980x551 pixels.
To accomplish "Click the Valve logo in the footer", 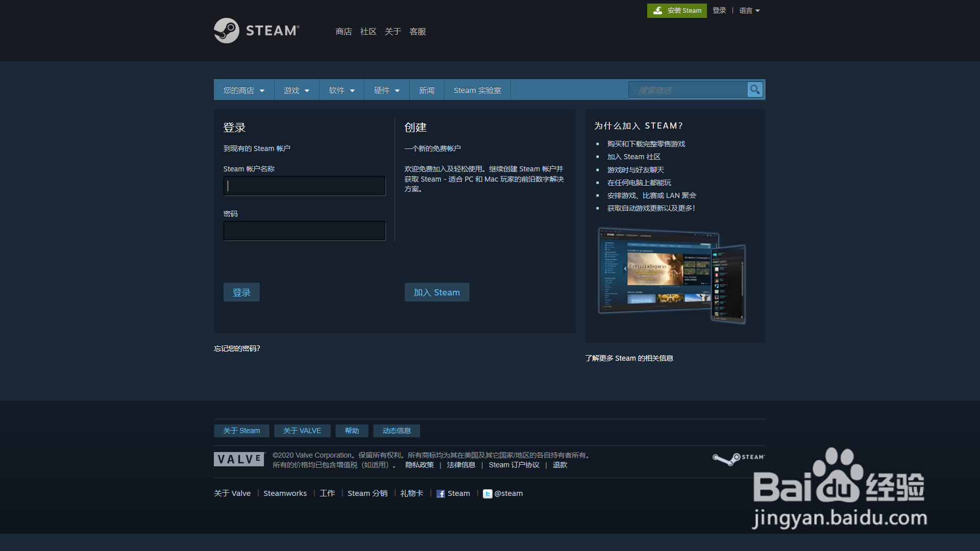I will tap(239, 459).
